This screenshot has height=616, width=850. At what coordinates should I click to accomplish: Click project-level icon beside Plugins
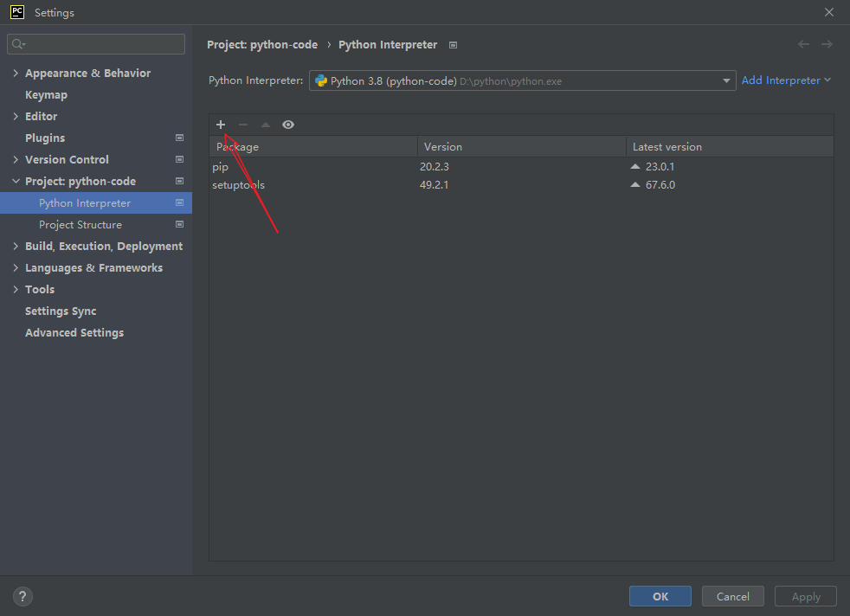(179, 138)
